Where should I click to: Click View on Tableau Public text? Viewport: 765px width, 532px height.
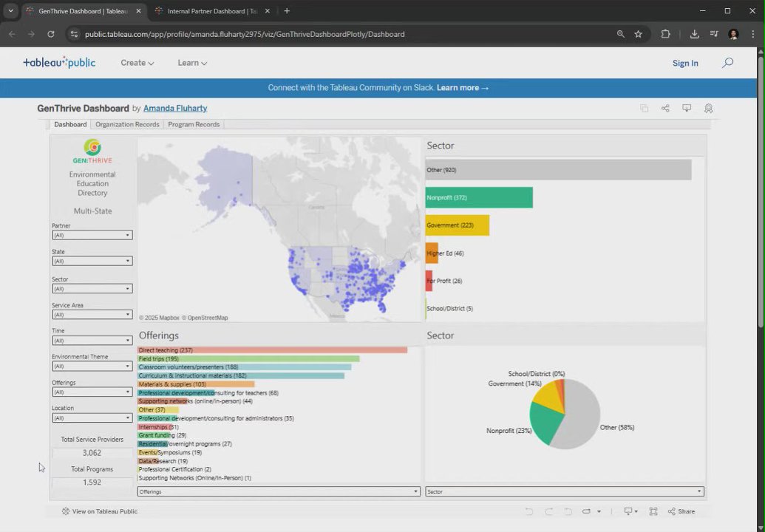click(105, 511)
